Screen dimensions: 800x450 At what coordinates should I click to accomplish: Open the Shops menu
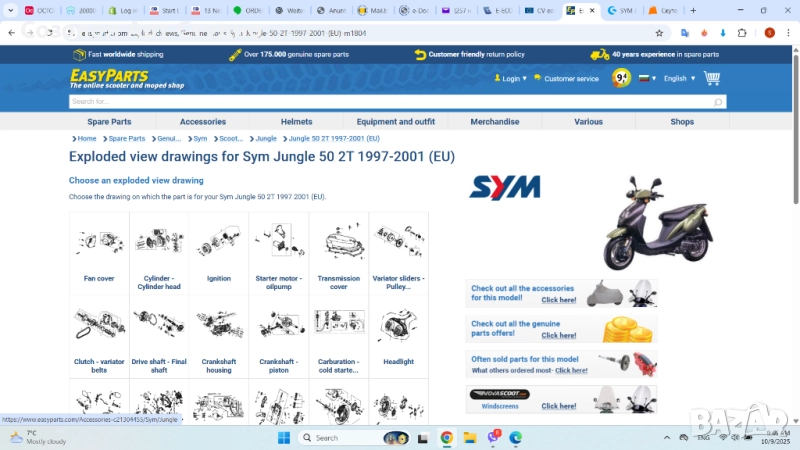click(682, 121)
